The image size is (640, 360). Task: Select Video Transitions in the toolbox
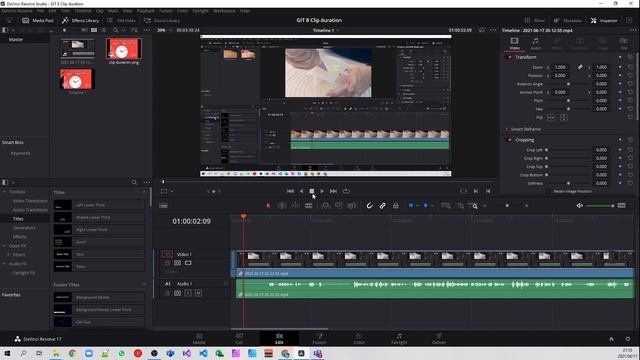[x=30, y=201]
